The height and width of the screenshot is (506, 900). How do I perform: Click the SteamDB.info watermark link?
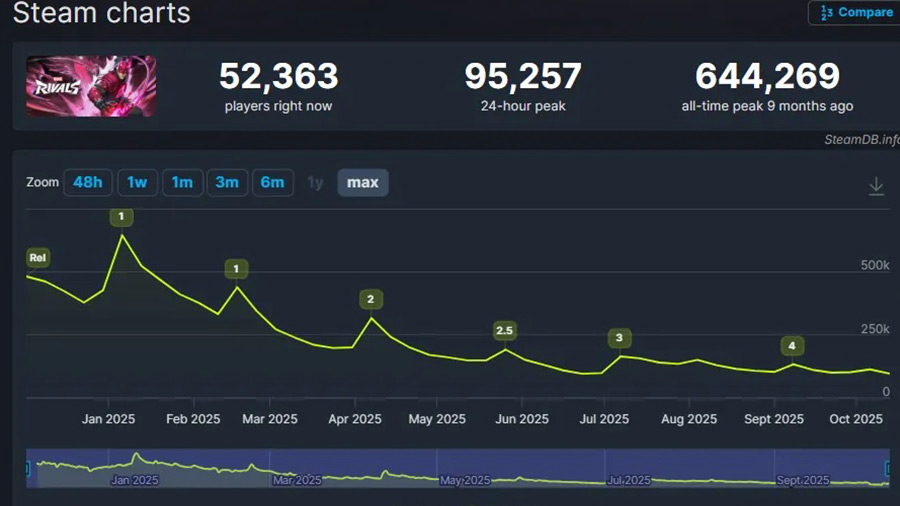(861, 139)
